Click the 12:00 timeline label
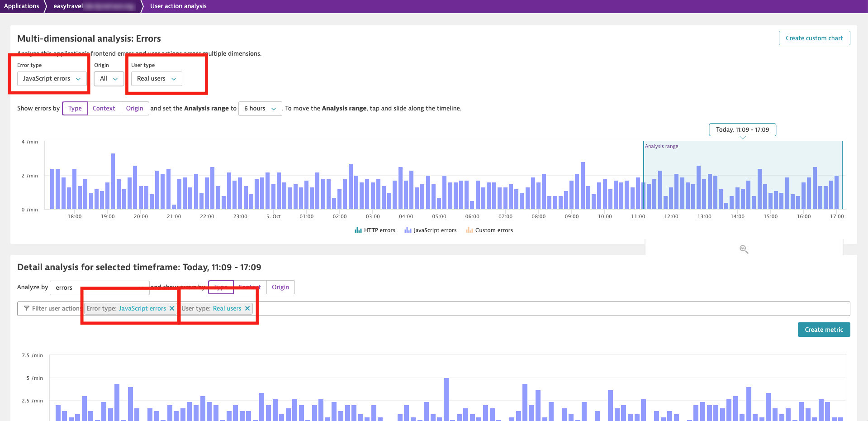 [x=671, y=216]
